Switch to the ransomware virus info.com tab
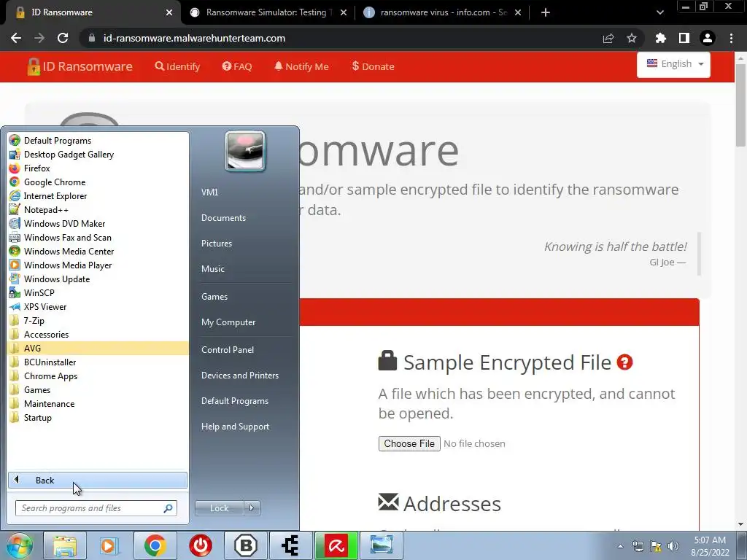The width and height of the screenshot is (747, 560). [443, 12]
